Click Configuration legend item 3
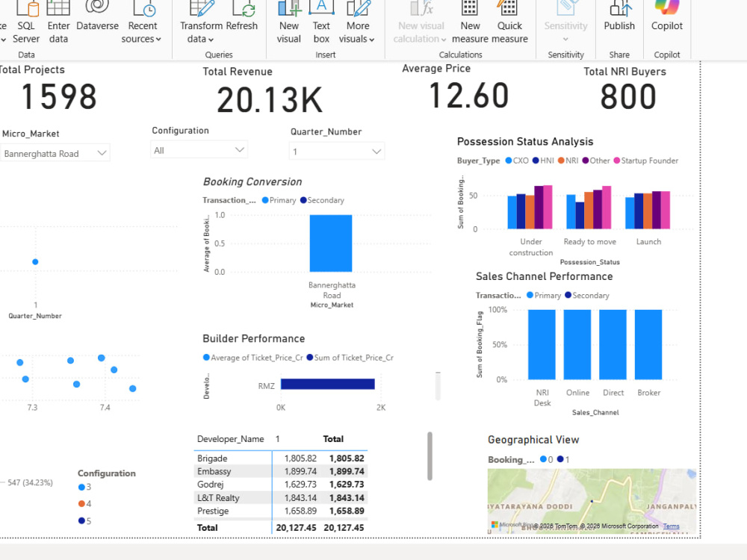Screen dimensions: 747x560 coord(85,487)
